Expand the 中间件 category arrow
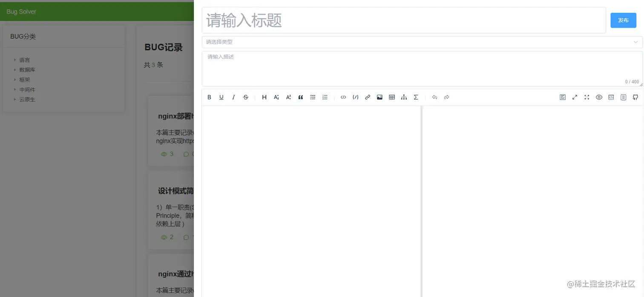The image size is (644, 297). click(x=15, y=89)
